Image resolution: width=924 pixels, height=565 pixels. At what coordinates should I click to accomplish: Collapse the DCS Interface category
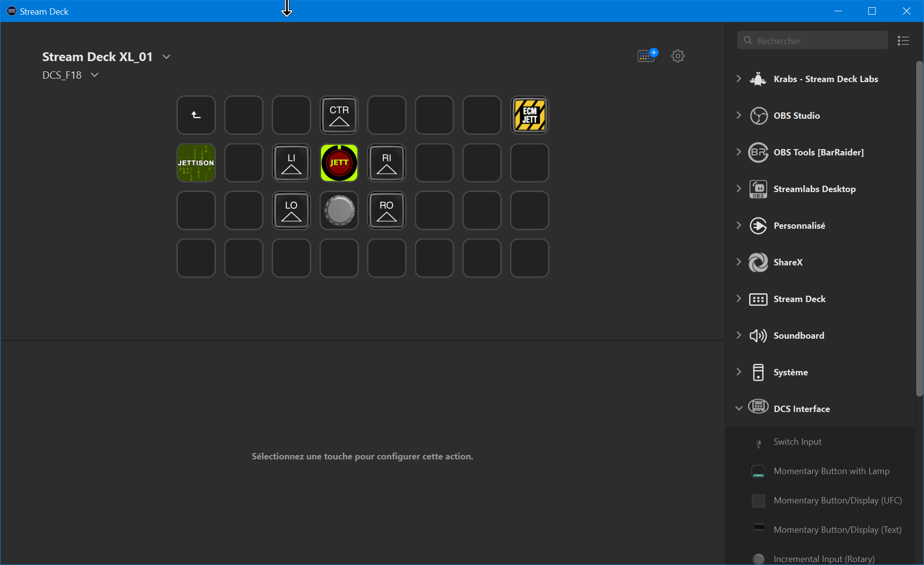coord(739,409)
